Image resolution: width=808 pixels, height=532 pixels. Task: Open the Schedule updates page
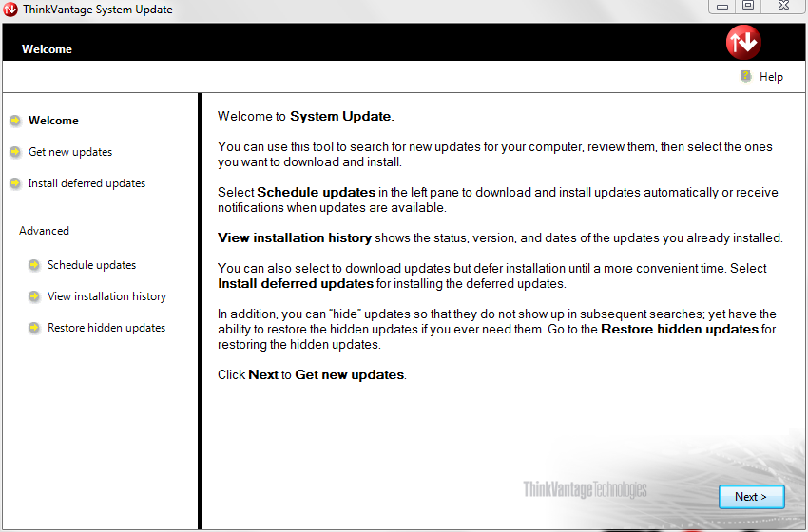click(91, 265)
